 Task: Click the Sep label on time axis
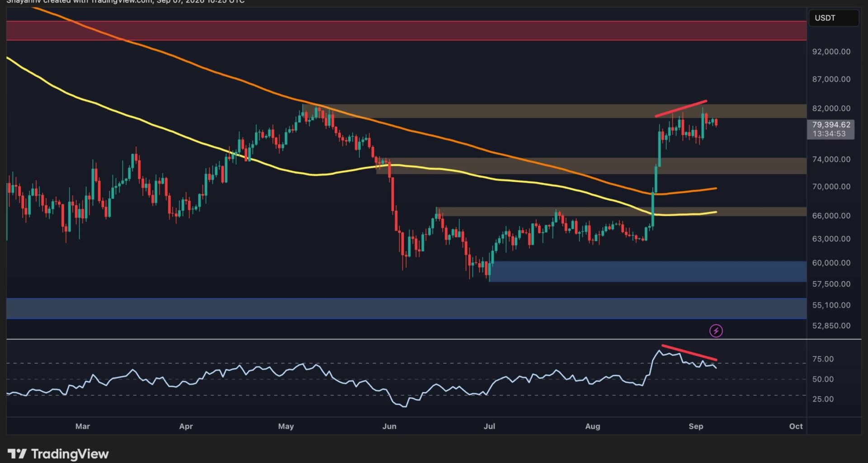(x=696, y=426)
